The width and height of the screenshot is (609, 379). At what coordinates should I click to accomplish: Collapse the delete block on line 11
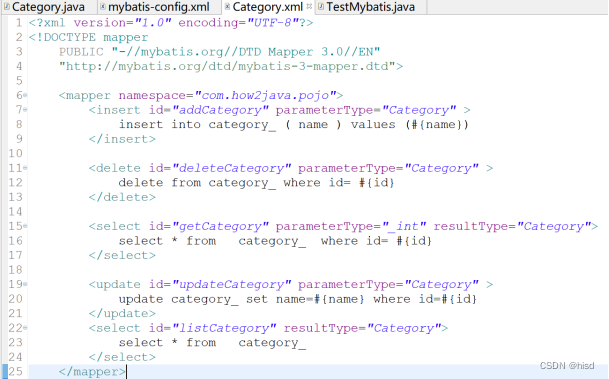(x=25, y=168)
